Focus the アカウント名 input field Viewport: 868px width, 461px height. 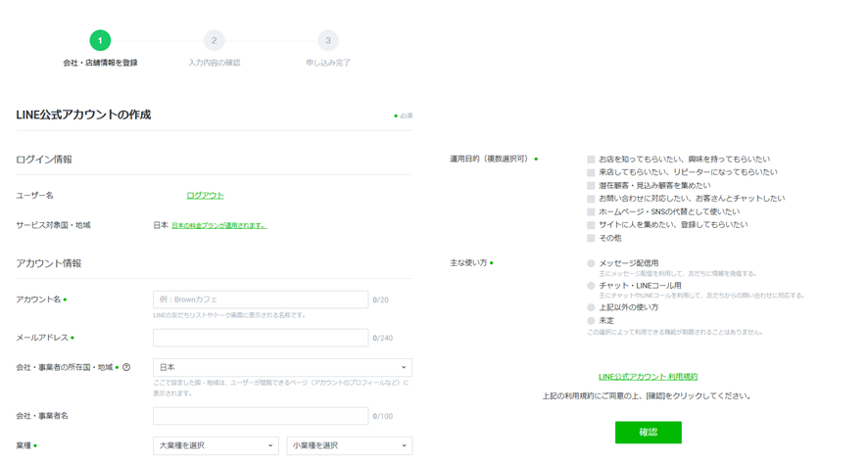click(261, 300)
